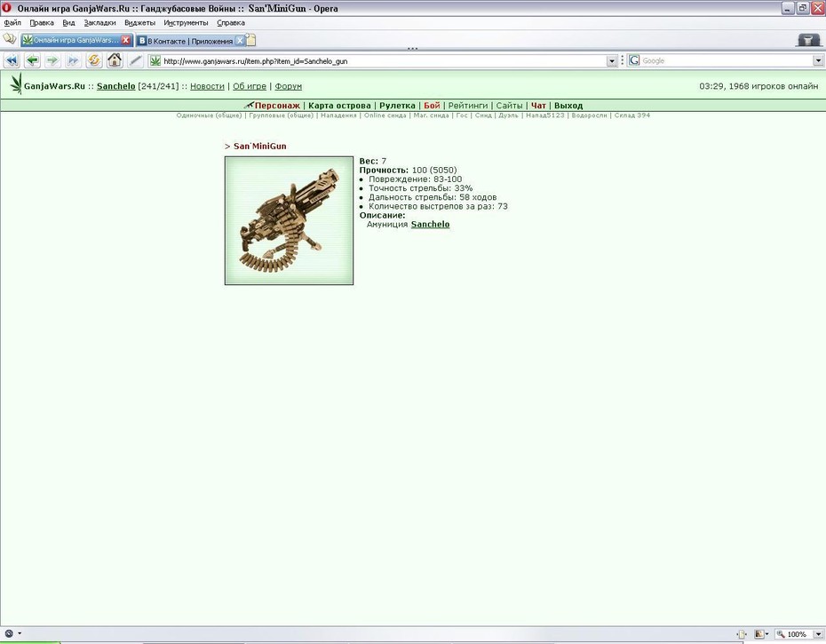
Task: Expand the bottom-left status icon dropdown arrow
Action: tap(20, 633)
